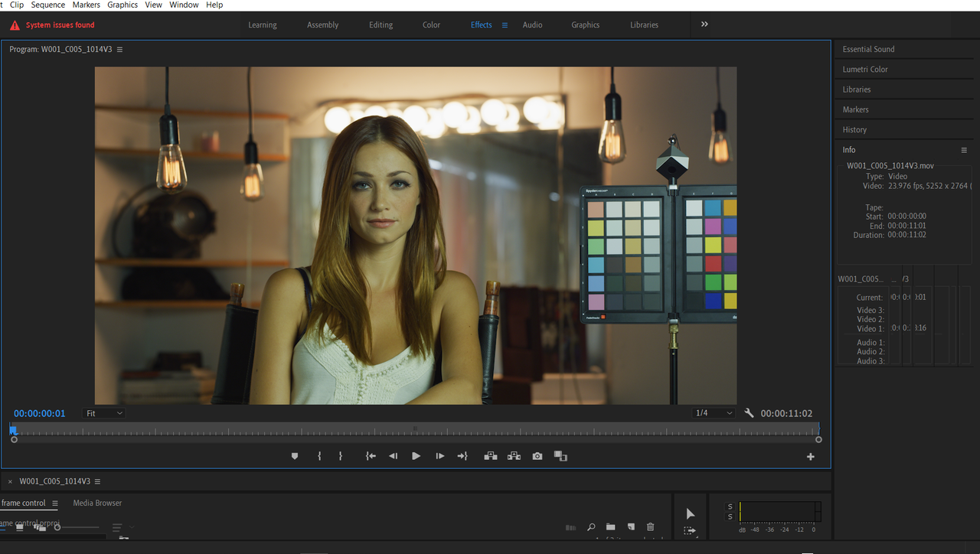The image size is (980, 554).
Task: Open the button editor plus icon
Action: pos(811,457)
